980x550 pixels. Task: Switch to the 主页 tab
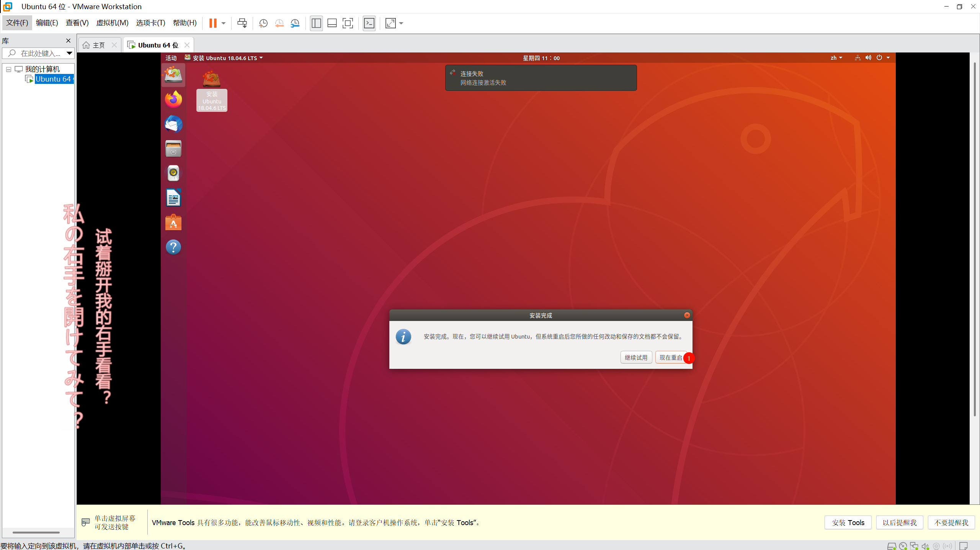coord(98,45)
